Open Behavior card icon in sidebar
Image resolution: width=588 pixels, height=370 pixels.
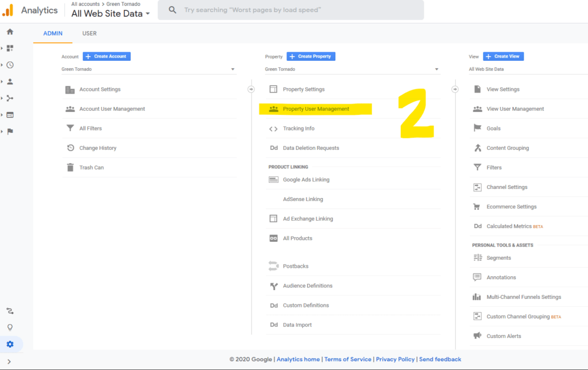(10, 115)
